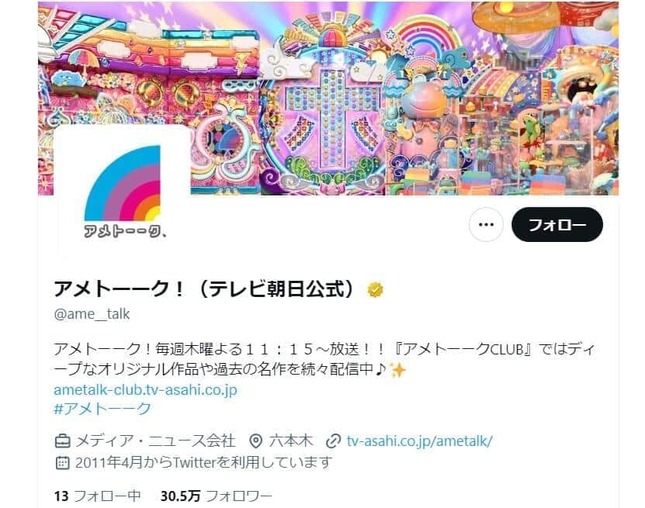645x508 pixels.
Task: Click the 六本木 location text
Action: (x=291, y=441)
